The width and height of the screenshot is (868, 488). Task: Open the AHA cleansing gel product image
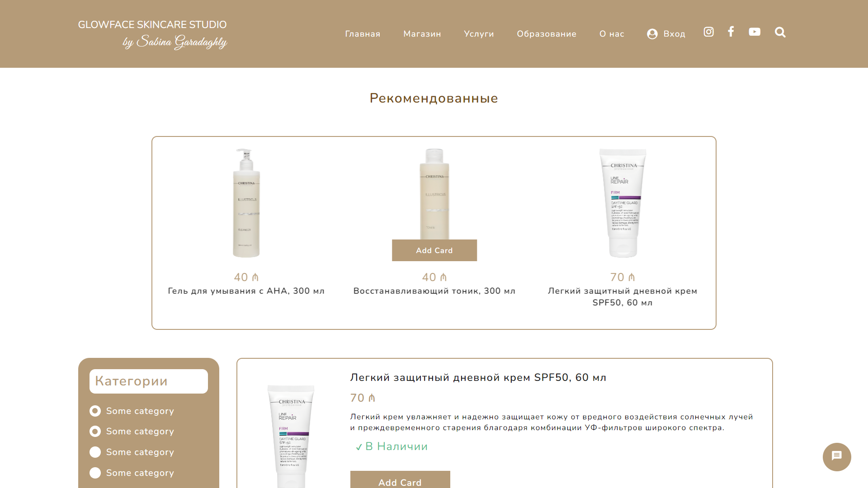[x=246, y=203]
